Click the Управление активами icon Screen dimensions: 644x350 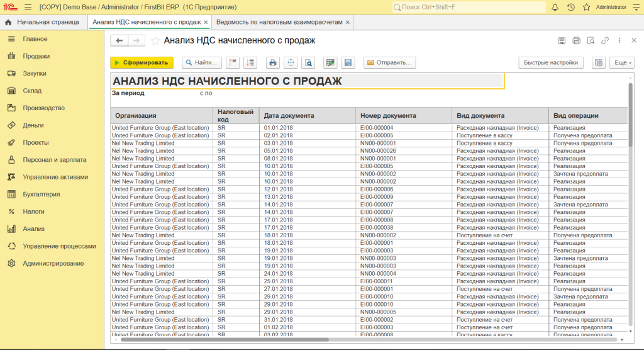click(x=11, y=177)
